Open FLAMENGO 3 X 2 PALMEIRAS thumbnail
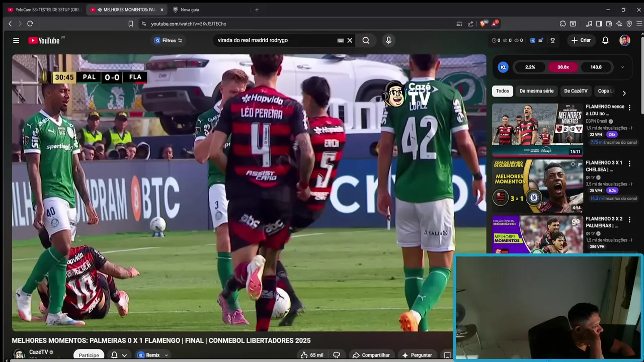 pyautogui.click(x=537, y=235)
